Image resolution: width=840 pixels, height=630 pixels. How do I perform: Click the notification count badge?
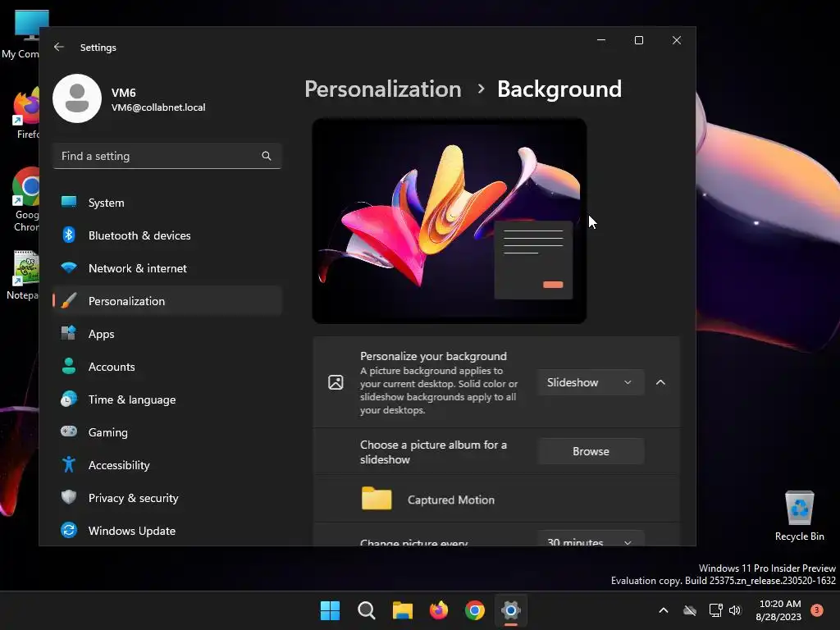(x=817, y=610)
